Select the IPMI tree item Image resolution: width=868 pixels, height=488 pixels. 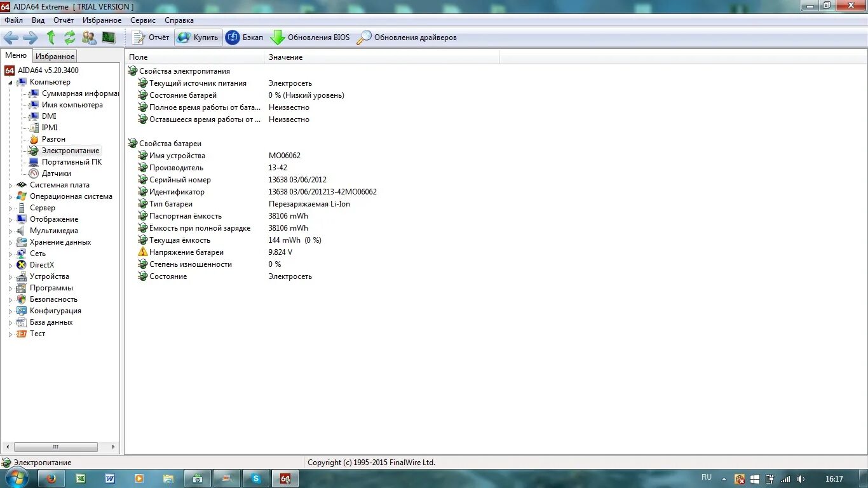pyautogui.click(x=50, y=128)
